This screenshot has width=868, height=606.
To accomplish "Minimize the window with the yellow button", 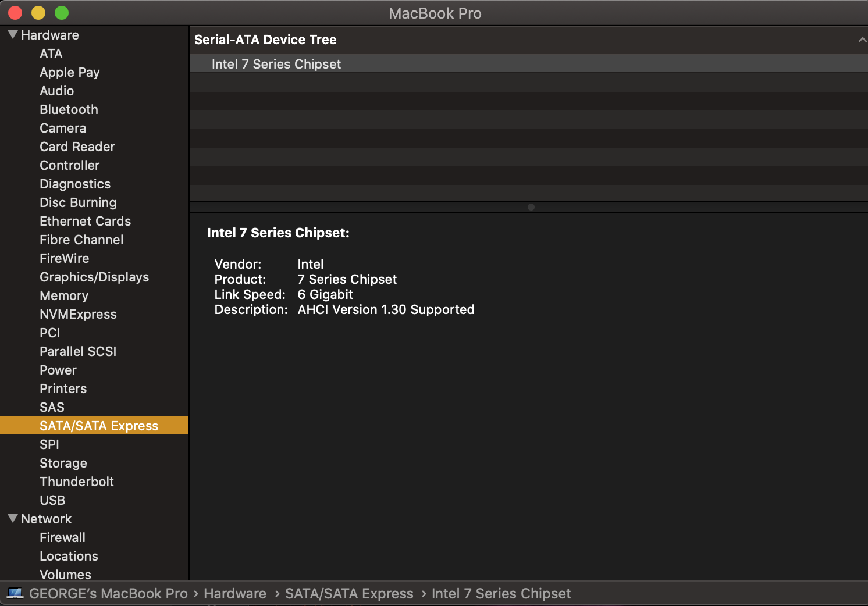I will tap(38, 13).
